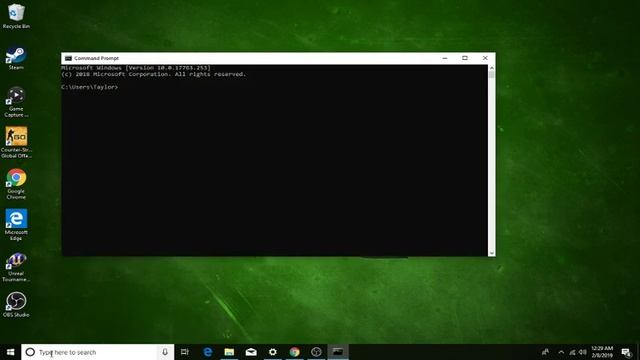This screenshot has width=640, height=360.
Task: Select the Google Chrome desktop icon
Action: coord(16,184)
